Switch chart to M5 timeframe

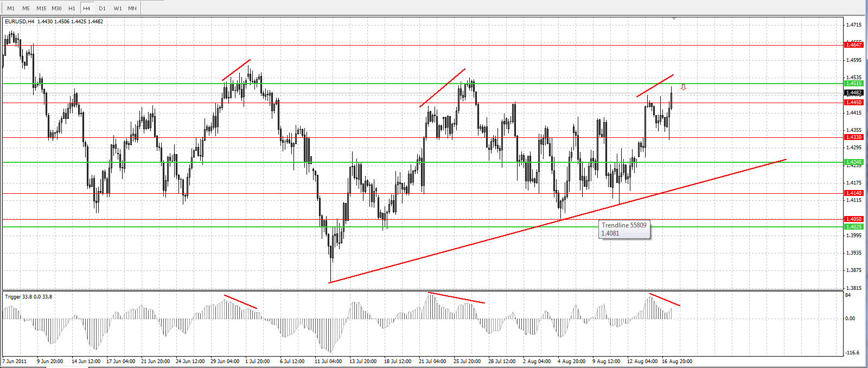[26, 8]
